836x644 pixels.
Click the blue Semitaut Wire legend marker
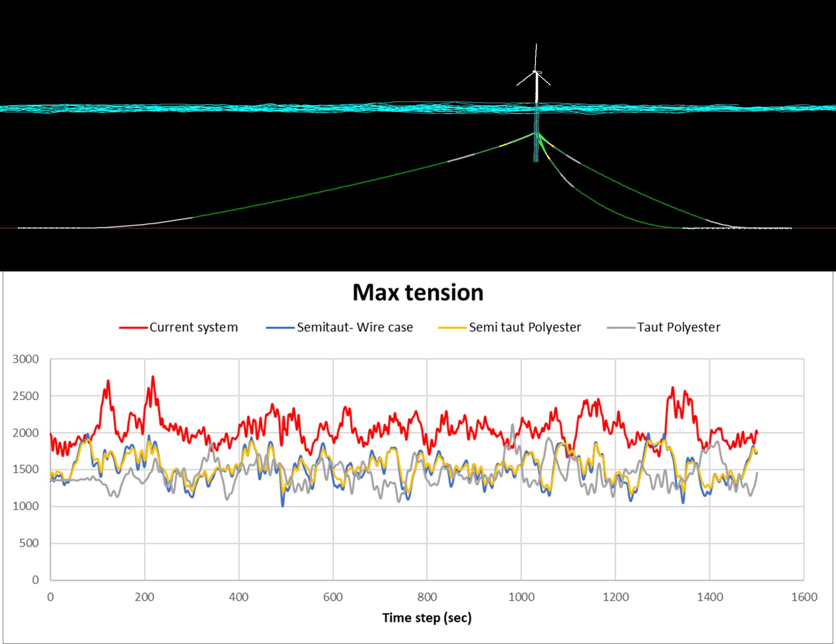(280, 328)
